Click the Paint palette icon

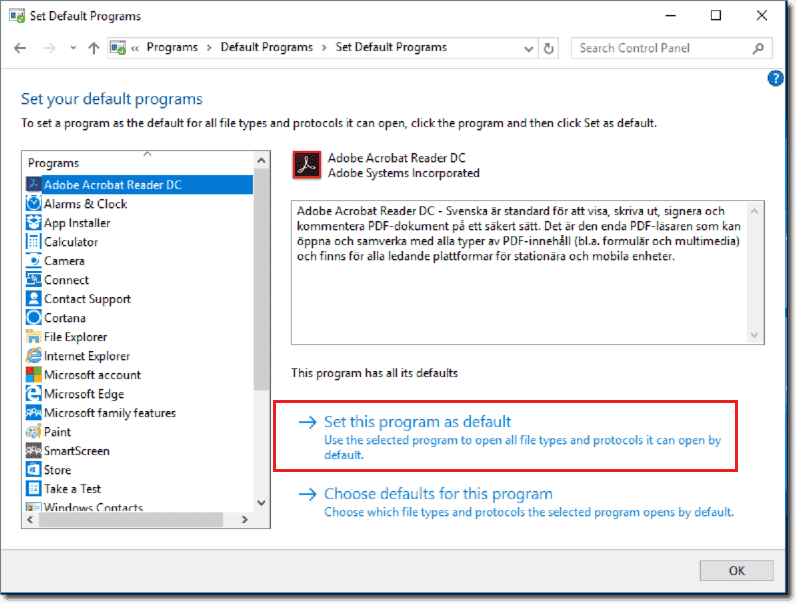click(34, 431)
